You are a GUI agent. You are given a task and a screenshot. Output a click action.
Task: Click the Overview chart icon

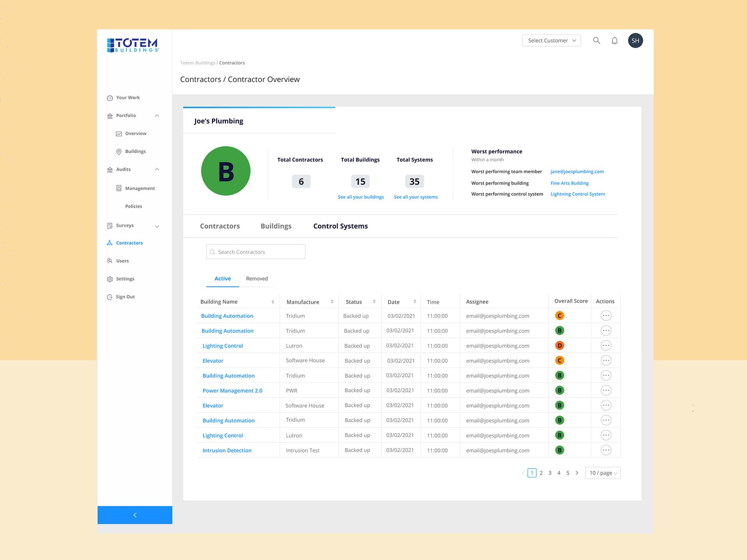(x=119, y=134)
